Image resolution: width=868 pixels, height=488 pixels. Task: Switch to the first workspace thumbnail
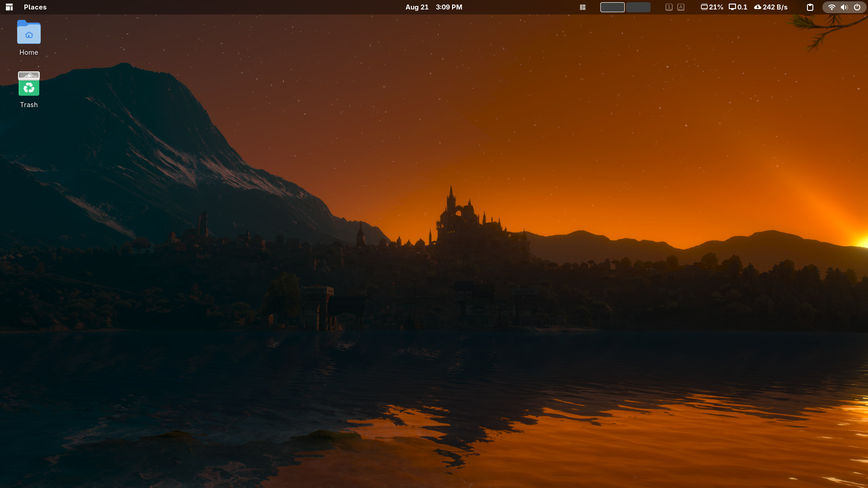[x=613, y=7]
